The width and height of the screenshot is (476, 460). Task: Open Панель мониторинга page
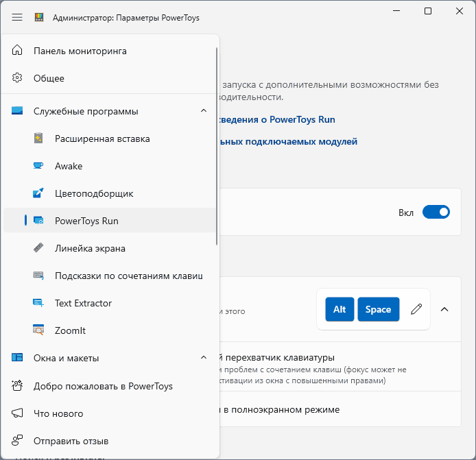pos(109,51)
